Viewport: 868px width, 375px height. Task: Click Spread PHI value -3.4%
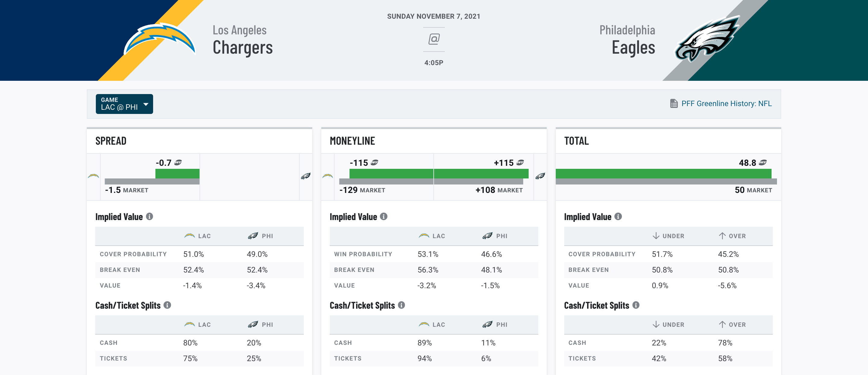coord(256,285)
